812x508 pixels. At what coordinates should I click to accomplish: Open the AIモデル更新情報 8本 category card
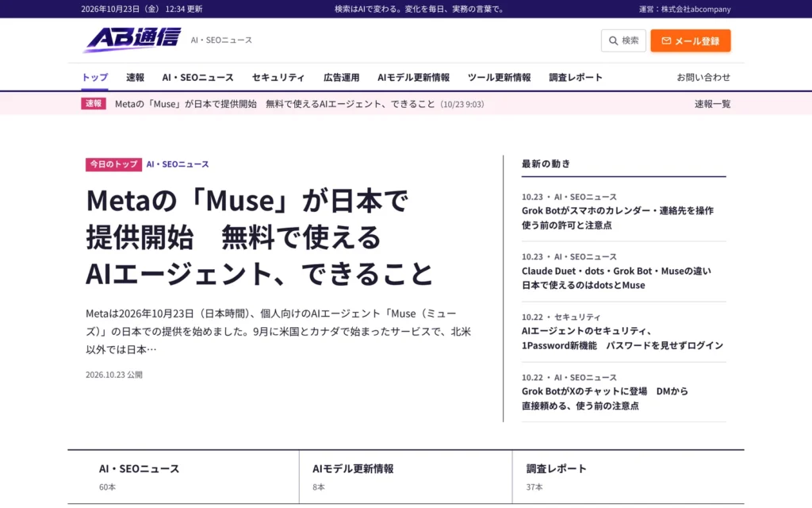click(405, 476)
